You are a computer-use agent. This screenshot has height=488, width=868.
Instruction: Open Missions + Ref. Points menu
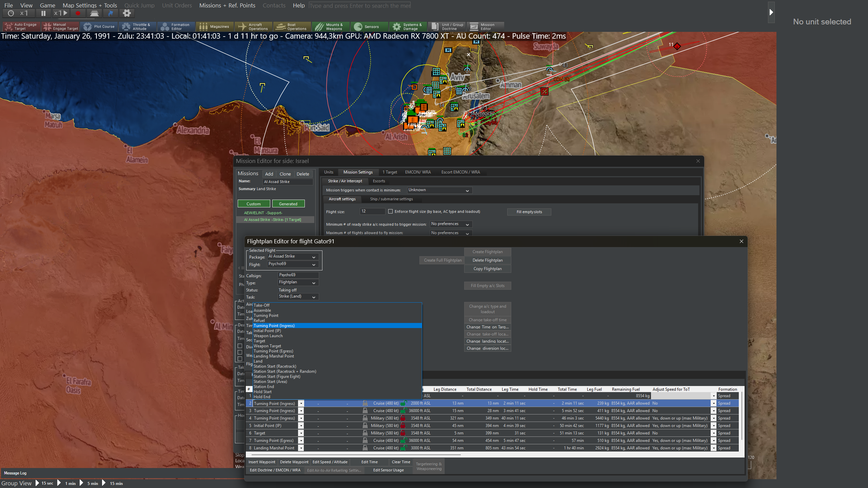point(227,5)
